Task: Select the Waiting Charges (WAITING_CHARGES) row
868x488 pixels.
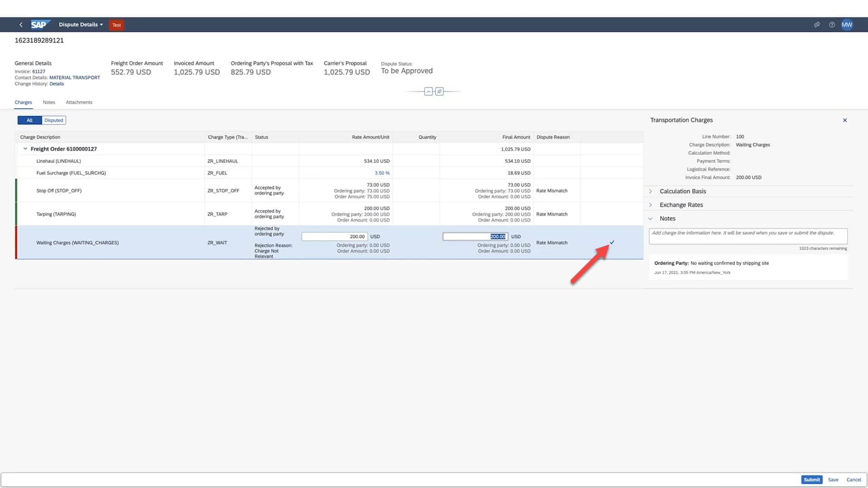Action: [329, 243]
